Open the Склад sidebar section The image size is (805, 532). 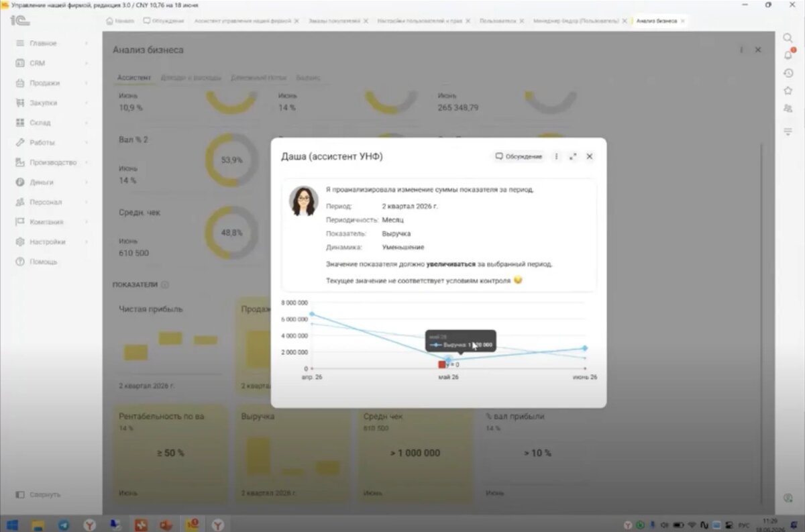[x=40, y=123]
